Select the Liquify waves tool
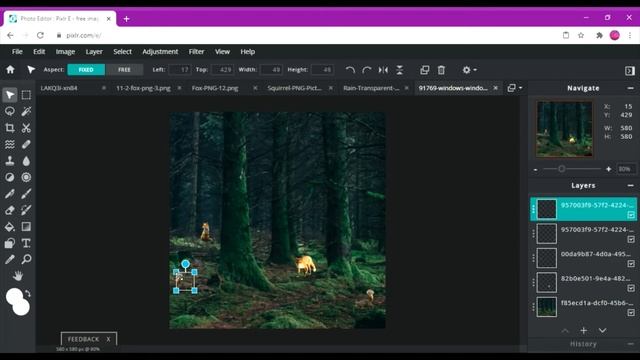This screenshot has width=640, height=360. click(10, 144)
